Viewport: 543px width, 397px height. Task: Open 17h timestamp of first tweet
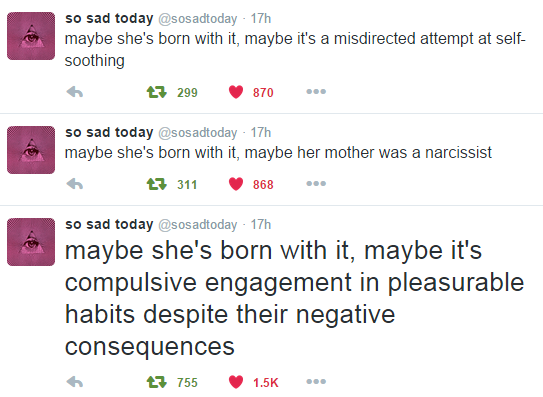[x=261, y=18]
